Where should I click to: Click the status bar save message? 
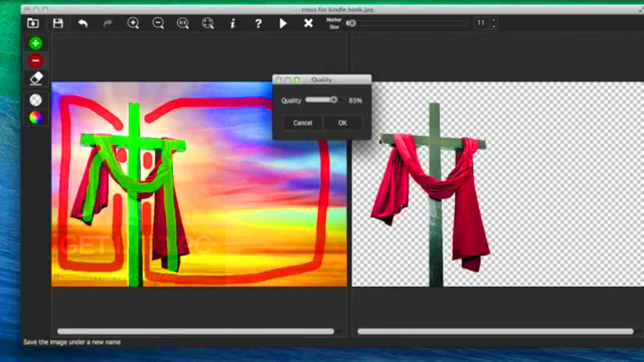[72, 342]
